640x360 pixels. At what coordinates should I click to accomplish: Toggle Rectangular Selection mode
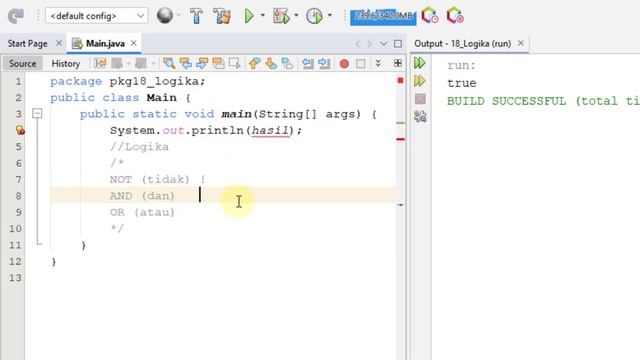[235, 63]
